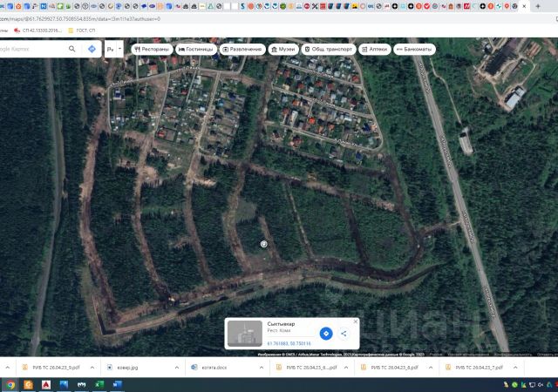Image resolution: width=558 pixels, height=392 pixels.
Task: Expand options for РИБ ТС 26.04.23_9.pdf download
Action: point(92,368)
